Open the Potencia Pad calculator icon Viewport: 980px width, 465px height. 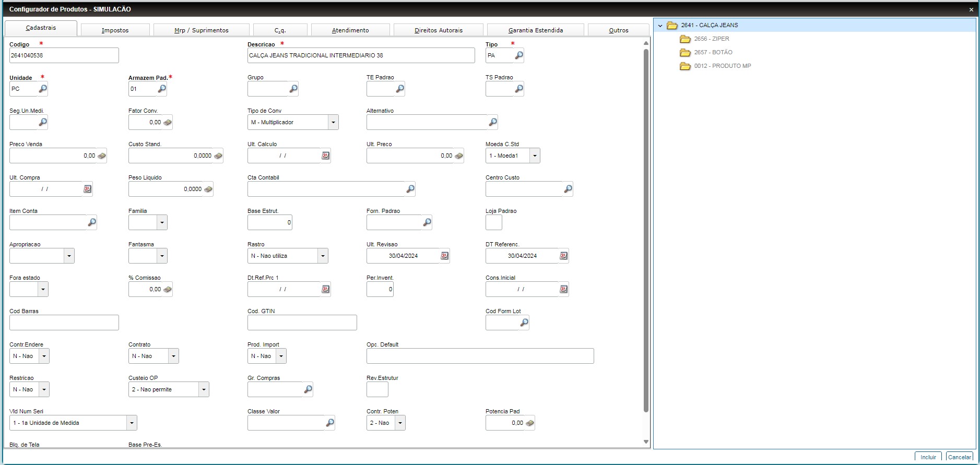530,423
